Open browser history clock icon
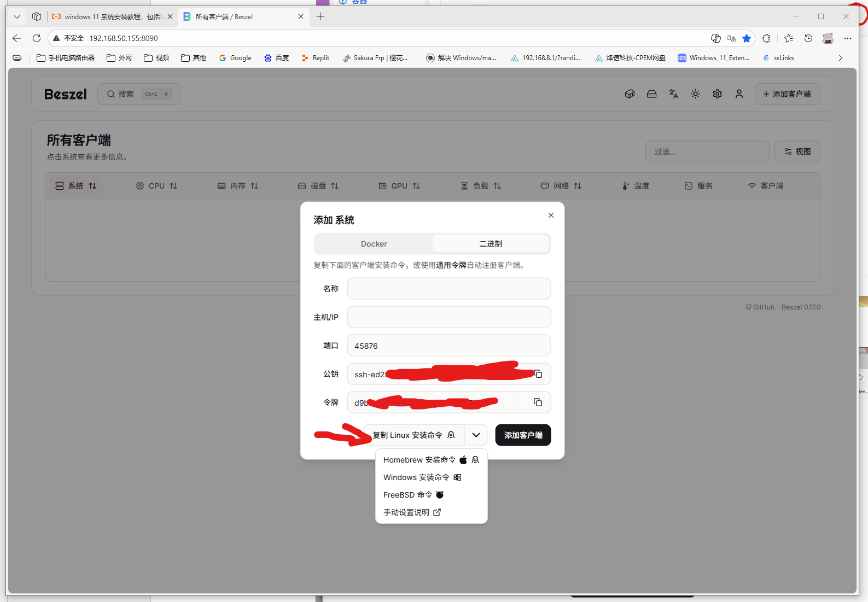The width and height of the screenshot is (868, 602). click(808, 38)
